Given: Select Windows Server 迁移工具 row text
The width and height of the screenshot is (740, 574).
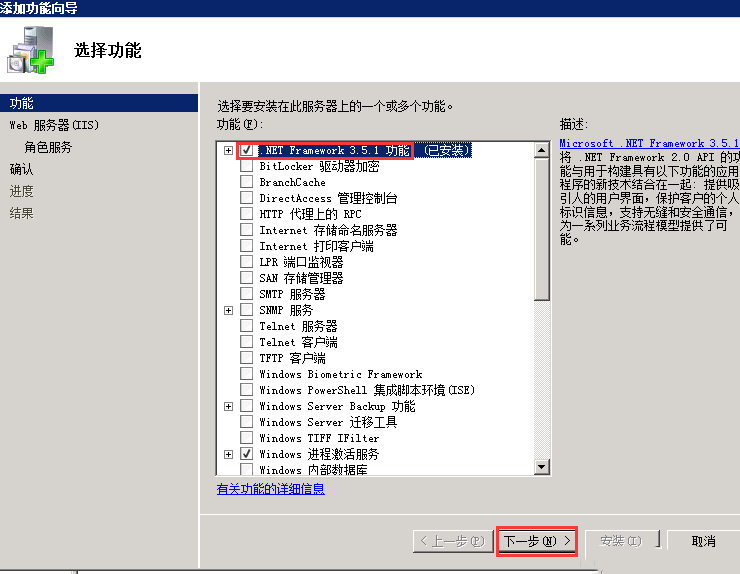Looking at the screenshot, I should pyautogui.click(x=328, y=422).
